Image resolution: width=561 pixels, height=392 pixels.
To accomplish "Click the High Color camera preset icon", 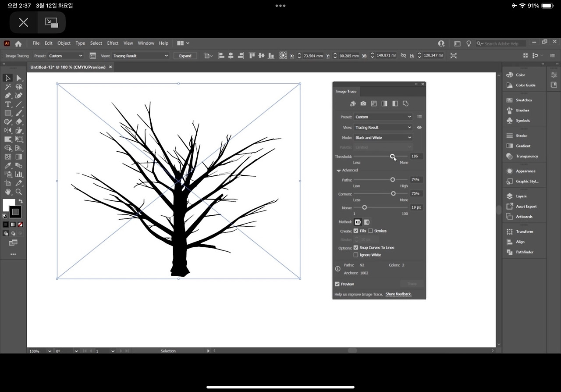I will [x=363, y=103].
